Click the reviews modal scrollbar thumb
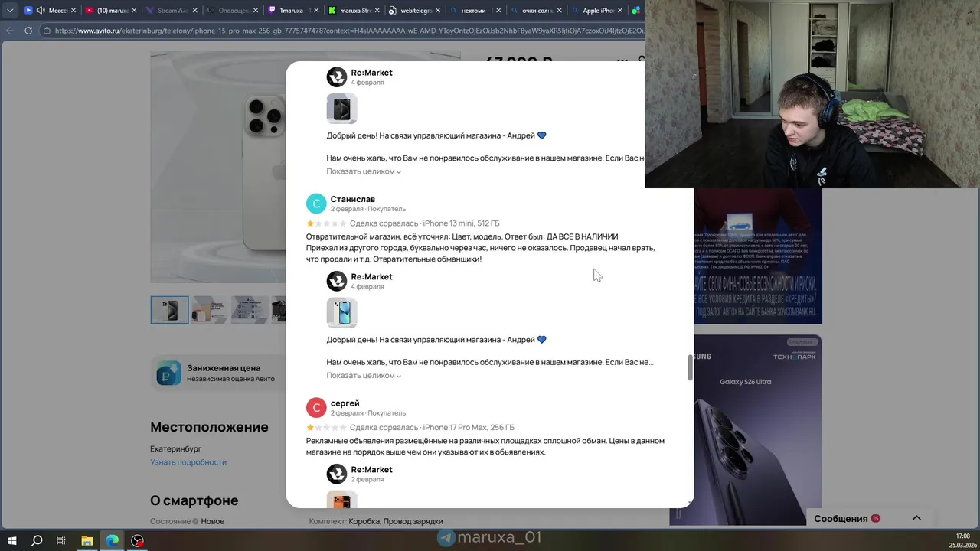Screen dimensions: 980x551 (690, 367)
